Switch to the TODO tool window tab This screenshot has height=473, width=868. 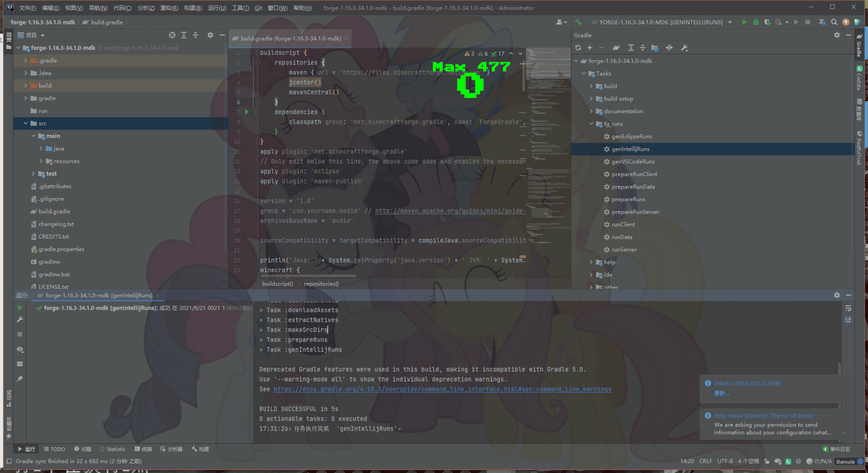(54, 449)
